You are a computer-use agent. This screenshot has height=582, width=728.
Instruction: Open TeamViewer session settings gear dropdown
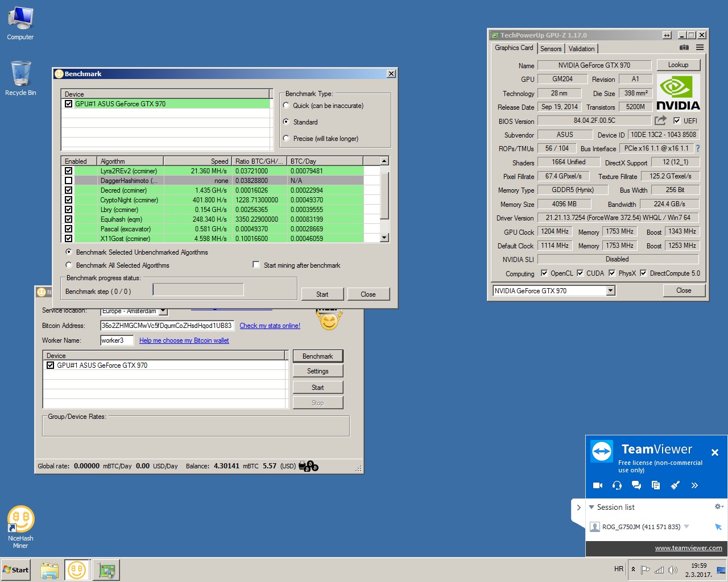tap(719, 506)
